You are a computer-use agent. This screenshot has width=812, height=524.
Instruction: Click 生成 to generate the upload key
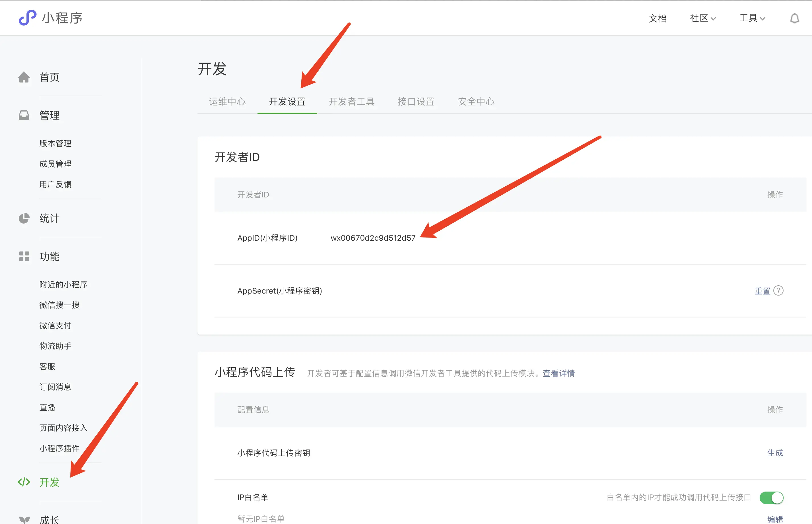tap(775, 453)
